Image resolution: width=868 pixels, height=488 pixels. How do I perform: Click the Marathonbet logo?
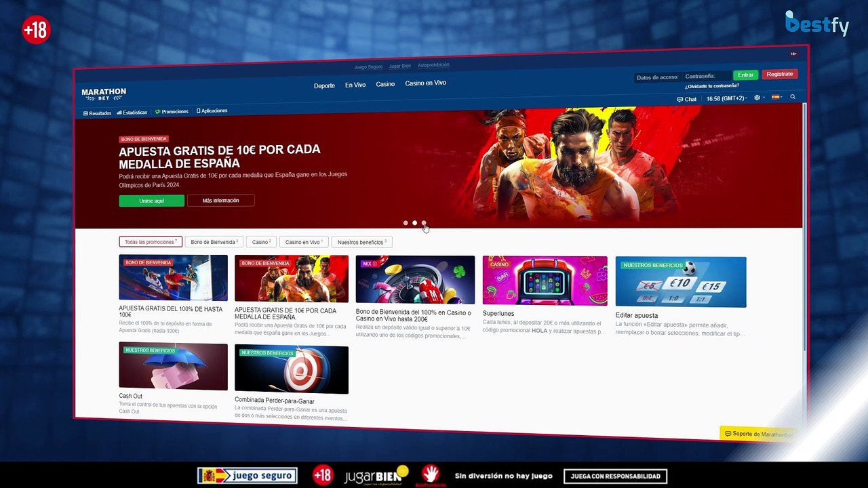tap(104, 94)
